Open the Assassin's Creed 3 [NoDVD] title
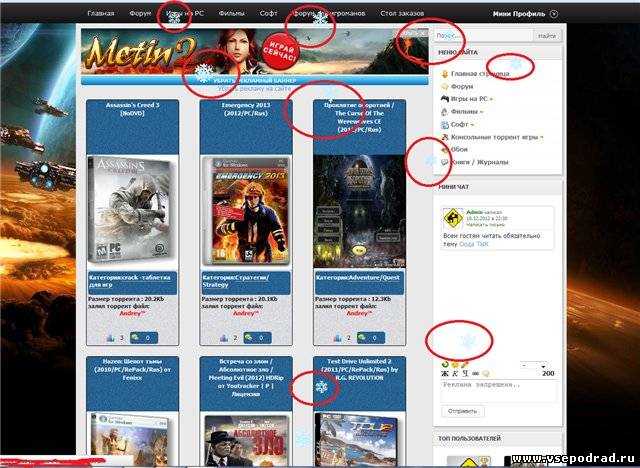The image size is (640, 468). (133, 109)
